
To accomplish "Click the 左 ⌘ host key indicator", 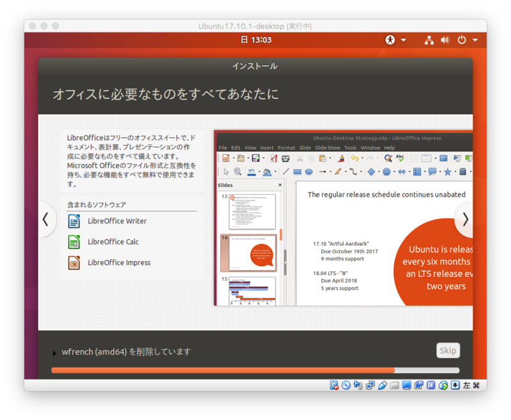I will click(471, 386).
